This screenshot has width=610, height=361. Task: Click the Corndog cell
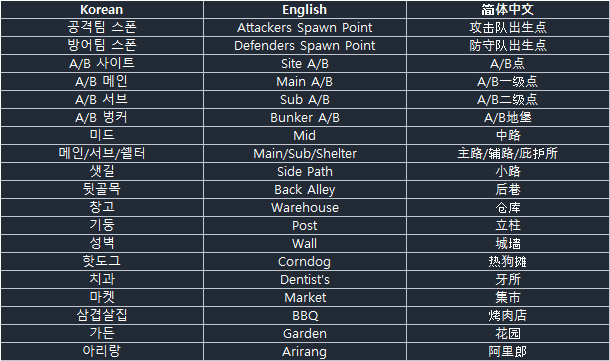[305, 261]
